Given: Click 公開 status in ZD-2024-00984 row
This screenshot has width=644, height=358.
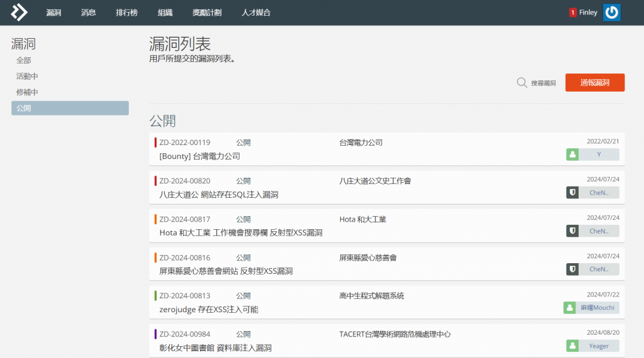Looking at the screenshot, I should (243, 335).
